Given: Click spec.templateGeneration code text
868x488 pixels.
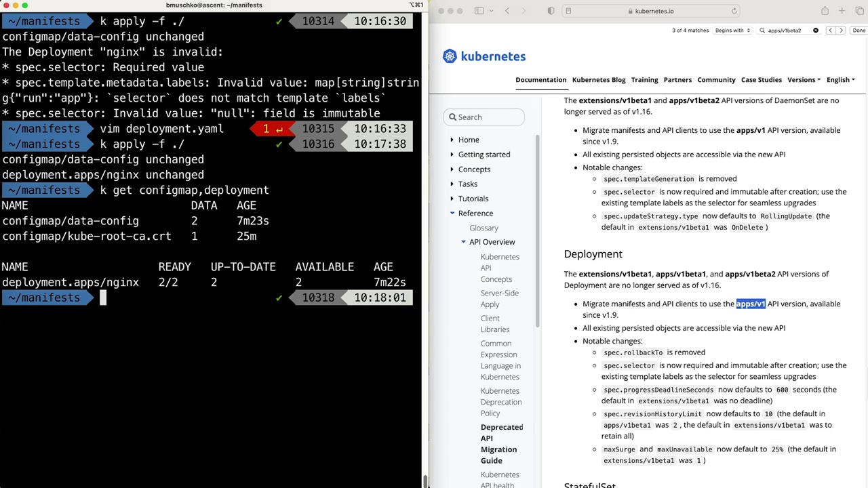Looking at the screenshot, I should 649,179.
